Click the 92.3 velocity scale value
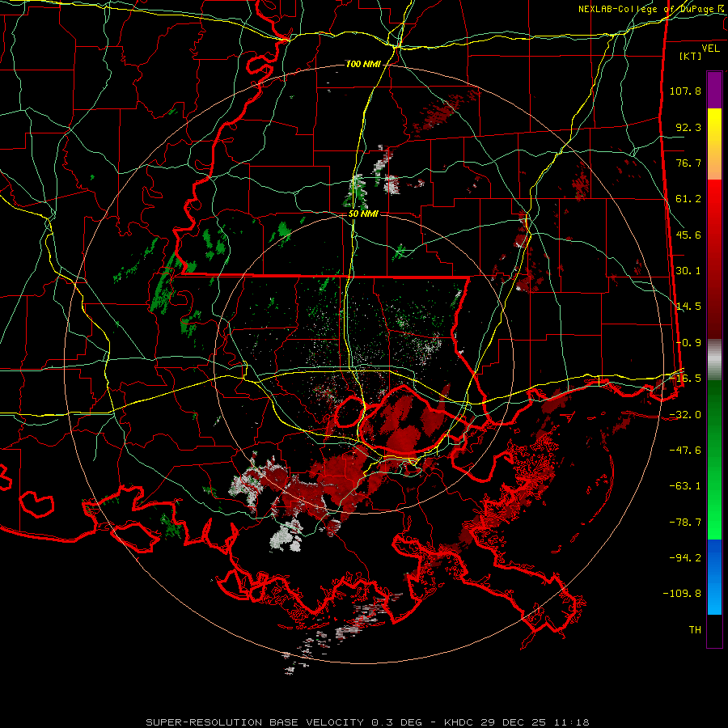Viewport: 728px width, 728px height. (688, 127)
